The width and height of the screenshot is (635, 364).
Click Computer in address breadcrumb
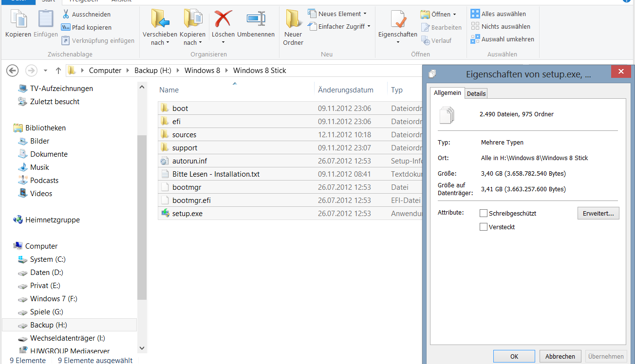(105, 71)
